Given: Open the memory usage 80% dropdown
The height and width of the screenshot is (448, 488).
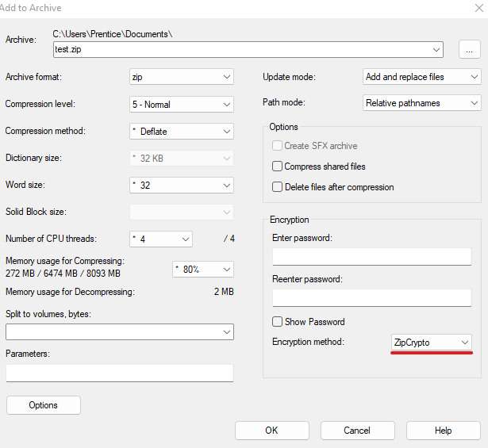Looking at the screenshot, I should tap(203, 269).
